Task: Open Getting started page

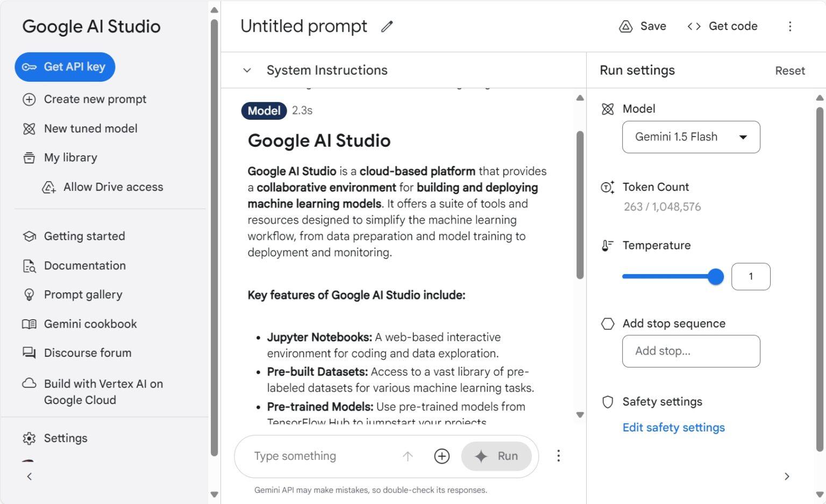Action: tap(84, 236)
